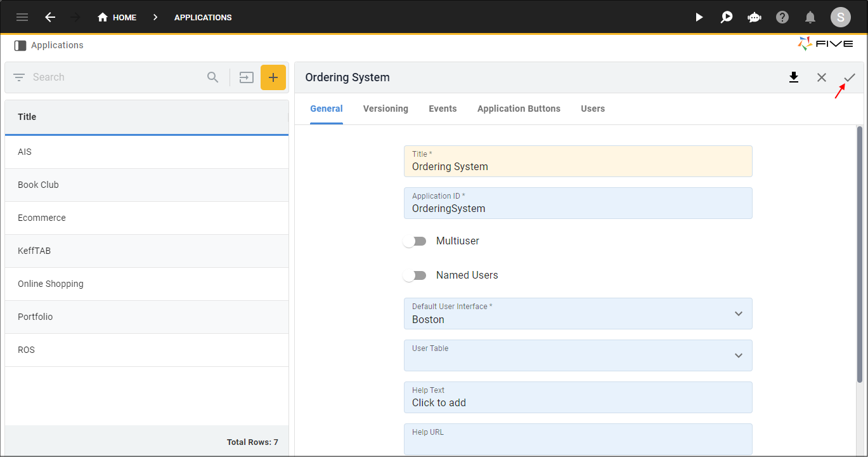Download the Ordering System application
This screenshot has height=457, width=868.
pyautogui.click(x=793, y=77)
